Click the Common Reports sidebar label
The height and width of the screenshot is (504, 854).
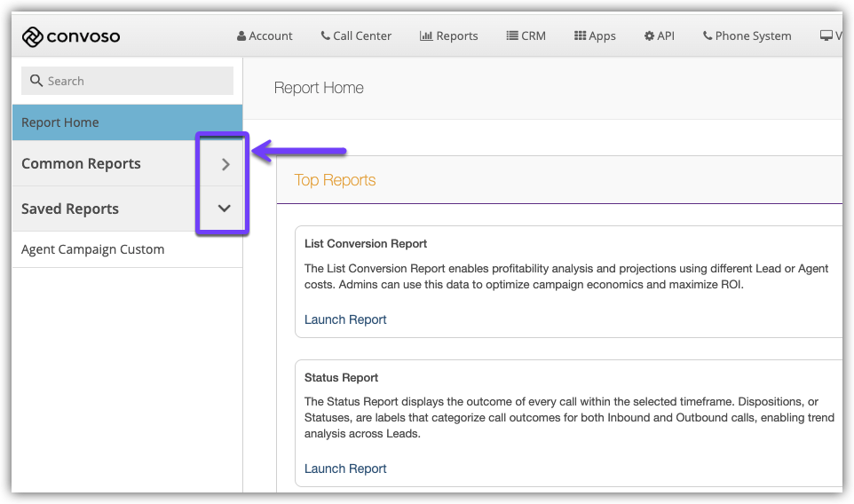81,164
